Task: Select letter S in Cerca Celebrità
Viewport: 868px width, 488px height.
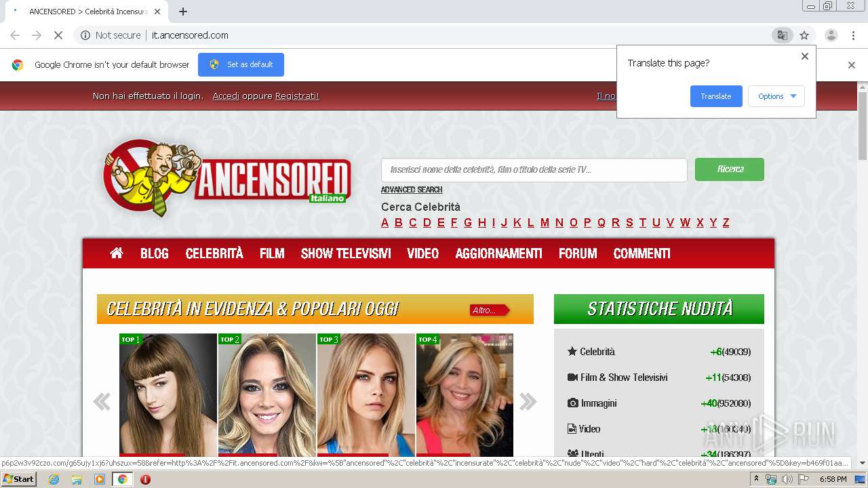Action: point(629,222)
